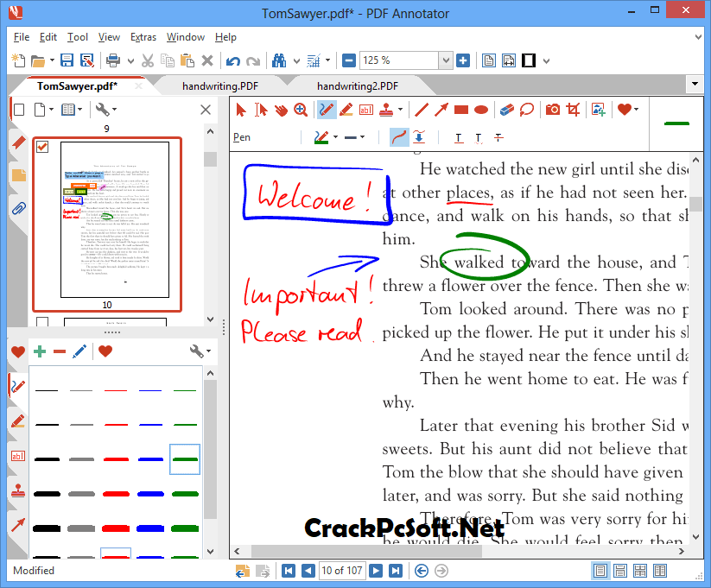Activate the Eraser tool
The width and height of the screenshot is (711, 588).
pyautogui.click(x=507, y=110)
